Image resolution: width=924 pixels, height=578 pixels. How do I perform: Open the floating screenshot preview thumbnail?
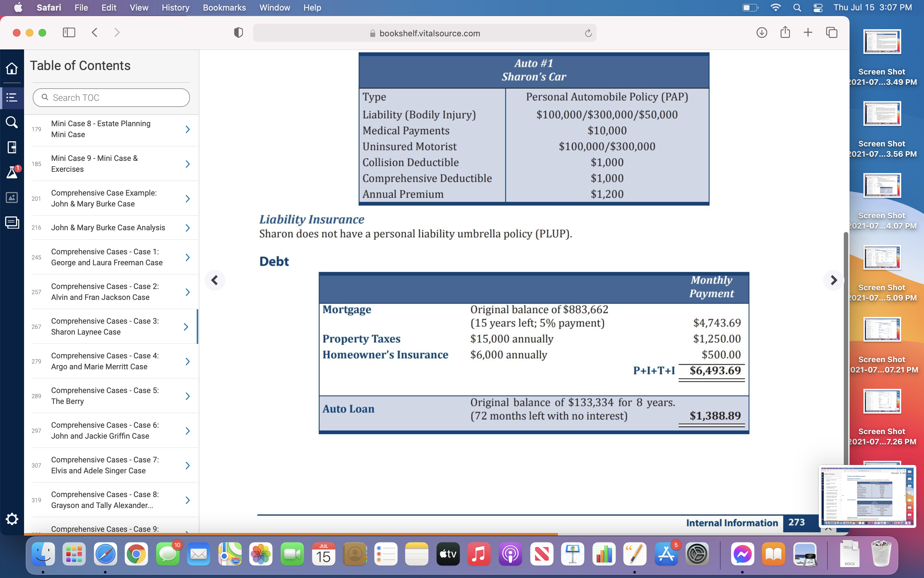coord(867,496)
